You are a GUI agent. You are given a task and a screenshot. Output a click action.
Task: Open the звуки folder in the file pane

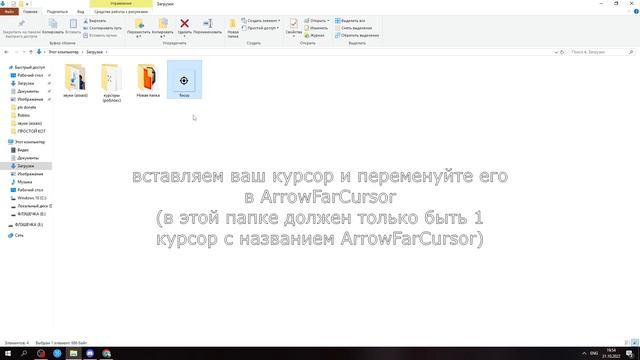point(76,81)
